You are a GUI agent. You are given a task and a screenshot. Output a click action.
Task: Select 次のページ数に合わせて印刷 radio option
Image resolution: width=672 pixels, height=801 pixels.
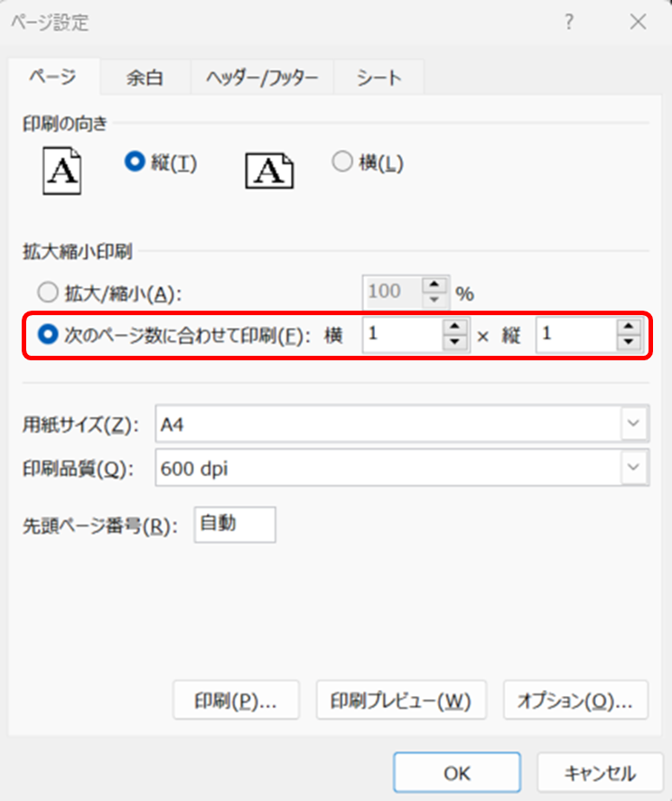(47, 335)
